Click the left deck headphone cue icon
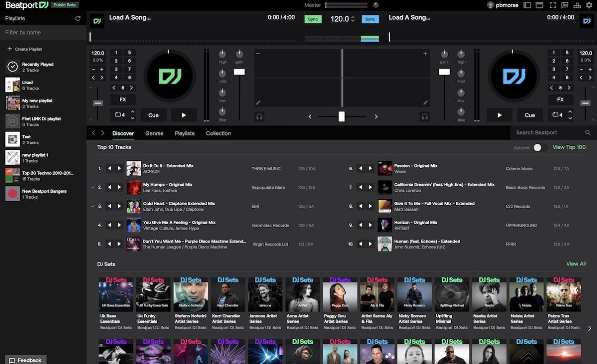 pyautogui.click(x=259, y=117)
